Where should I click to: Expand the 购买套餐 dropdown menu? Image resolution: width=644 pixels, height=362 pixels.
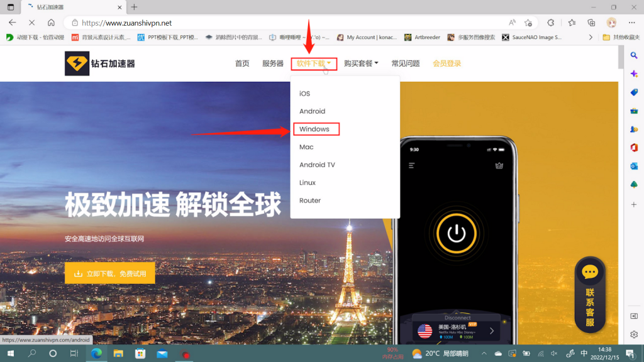[x=361, y=63]
